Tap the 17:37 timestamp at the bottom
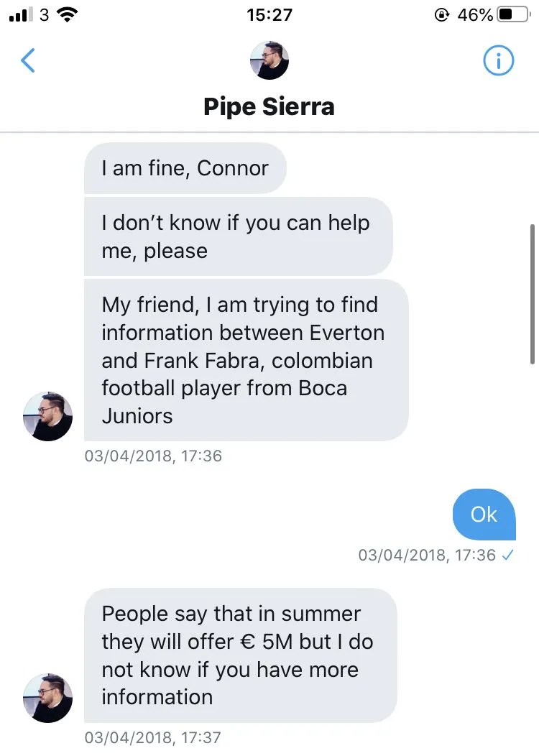This screenshot has width=539, height=756. tap(153, 737)
